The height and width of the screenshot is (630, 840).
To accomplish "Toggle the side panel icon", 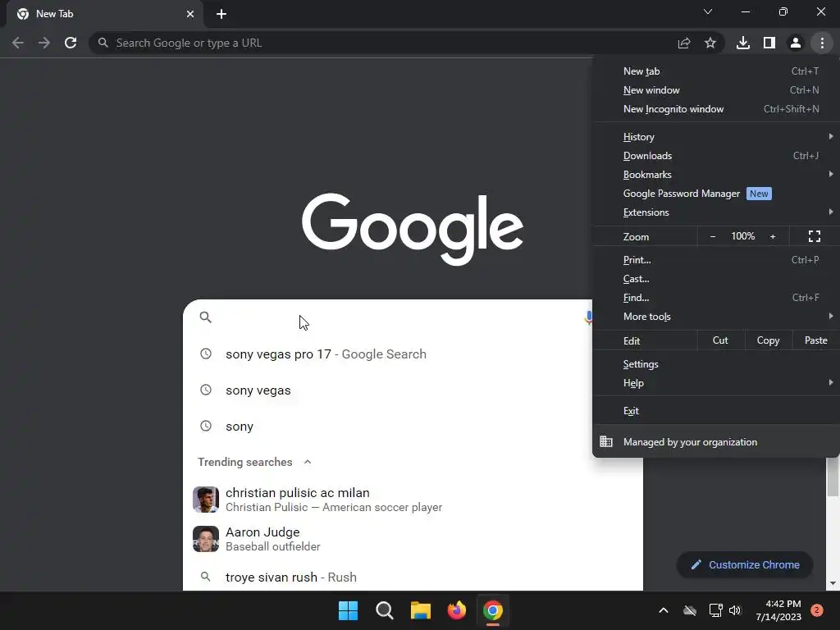I will 769,43.
